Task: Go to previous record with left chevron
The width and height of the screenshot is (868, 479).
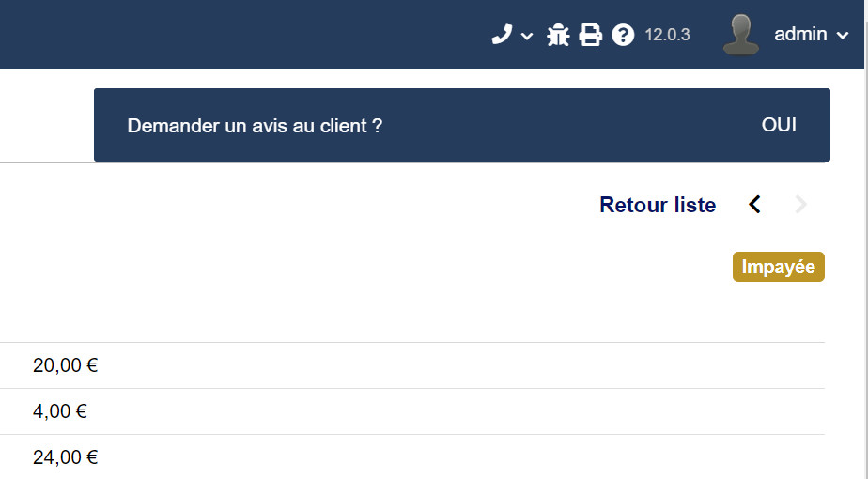Action: (x=754, y=205)
